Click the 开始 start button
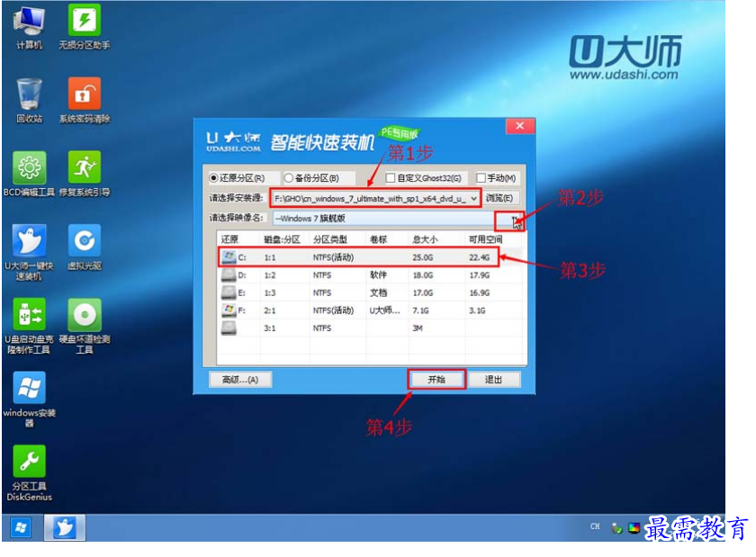756x557 pixels. click(436, 380)
